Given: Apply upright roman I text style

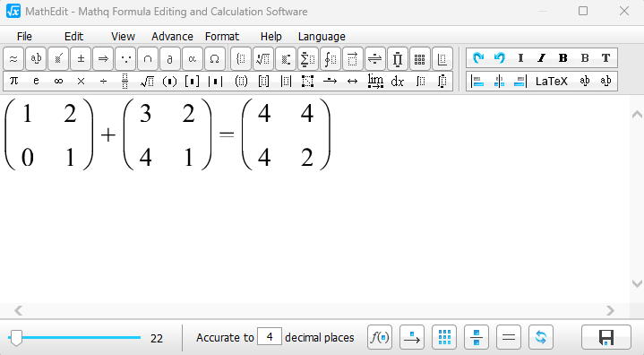Looking at the screenshot, I should (x=520, y=58).
